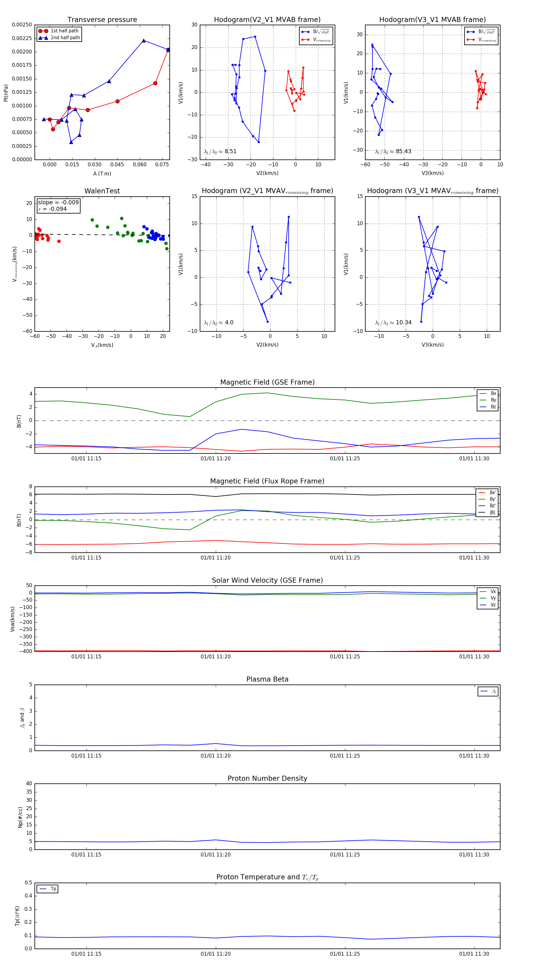Click the highest blue triangle in Transverse pressure
Viewport: 535px width, 980px height.
click(x=144, y=41)
